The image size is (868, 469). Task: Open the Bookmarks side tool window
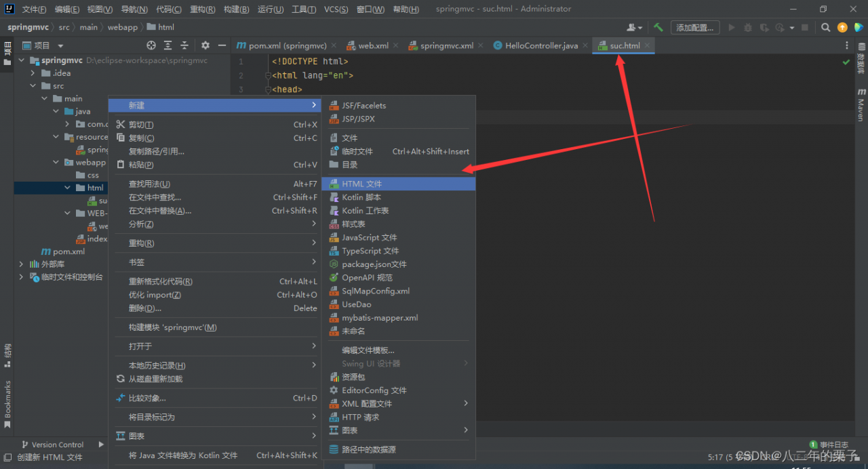(x=7, y=404)
